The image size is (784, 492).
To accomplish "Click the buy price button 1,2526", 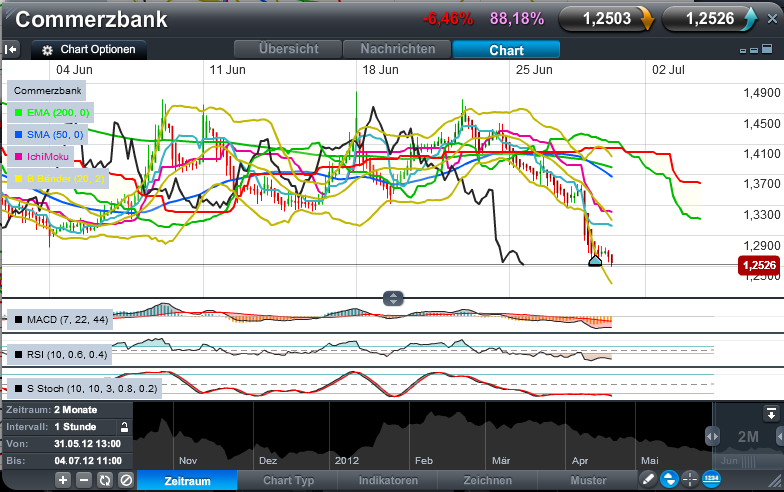I will point(710,19).
